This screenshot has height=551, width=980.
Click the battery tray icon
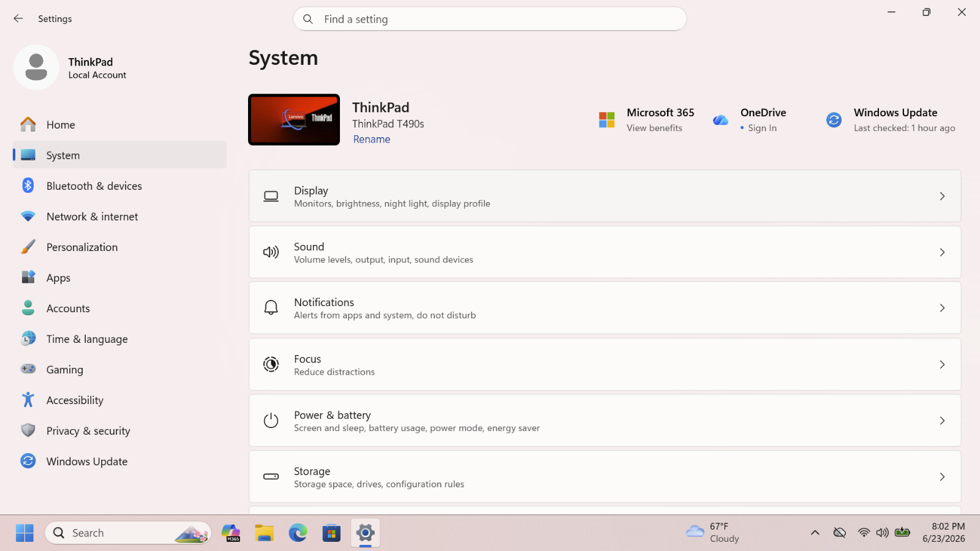[x=902, y=532]
